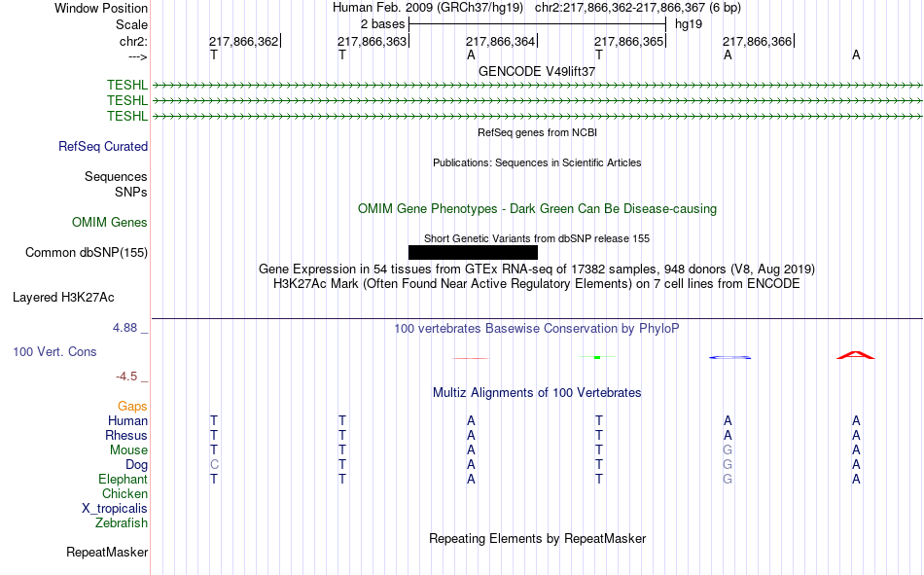The image size is (924, 575).
Task: Select the first TESHL gene track label
Action: (127, 85)
